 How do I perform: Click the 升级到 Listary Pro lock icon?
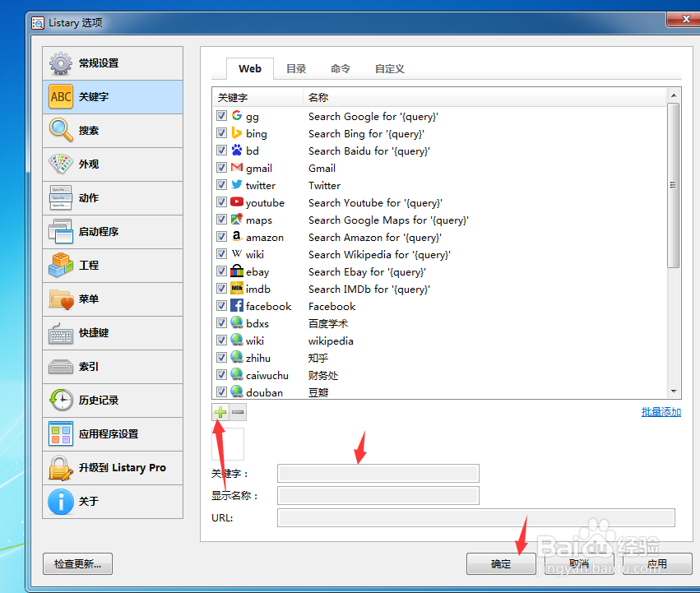[61, 467]
